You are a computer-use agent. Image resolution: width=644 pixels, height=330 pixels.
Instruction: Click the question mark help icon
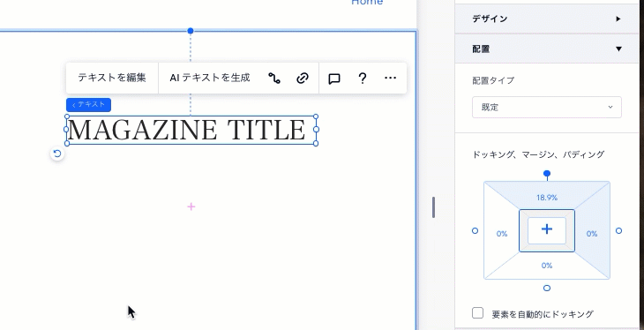363,78
